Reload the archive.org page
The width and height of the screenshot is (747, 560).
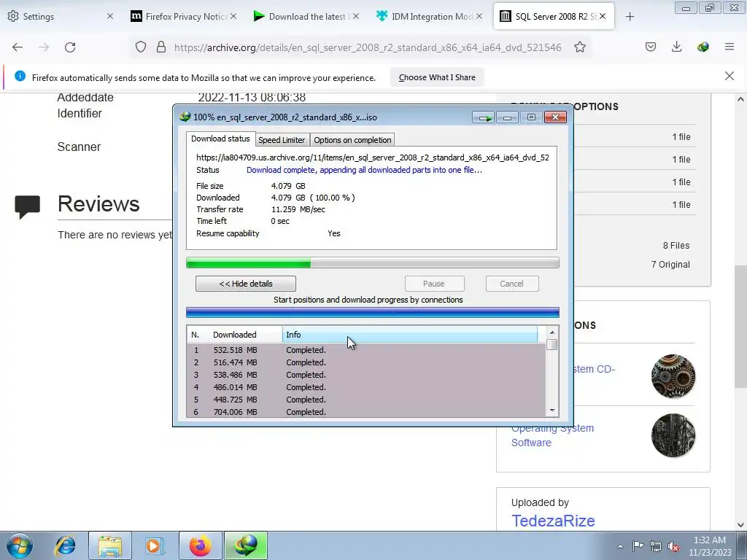70,47
